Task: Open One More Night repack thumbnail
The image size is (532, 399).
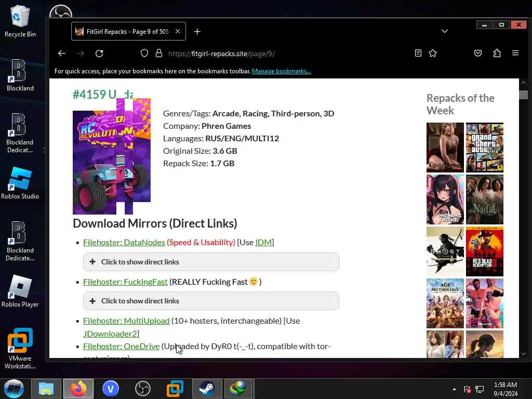Action: coord(445,199)
